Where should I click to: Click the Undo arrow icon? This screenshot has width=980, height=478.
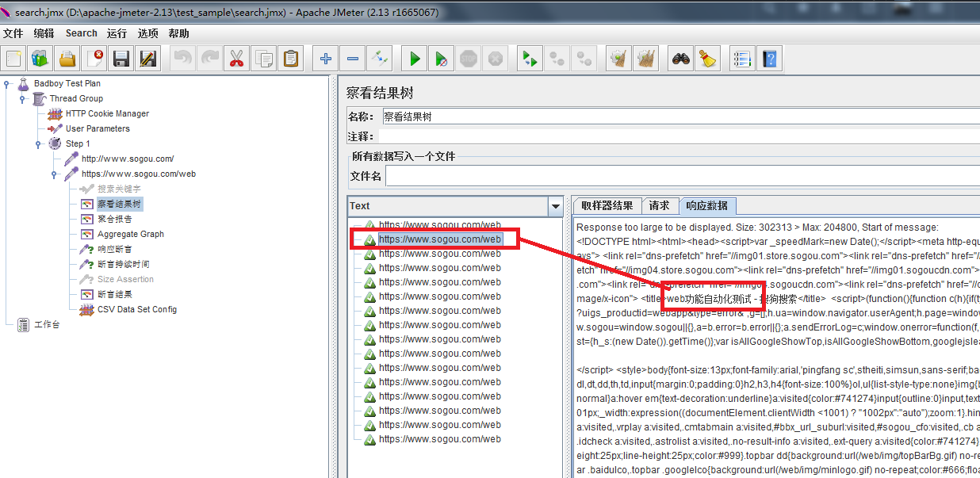click(183, 59)
